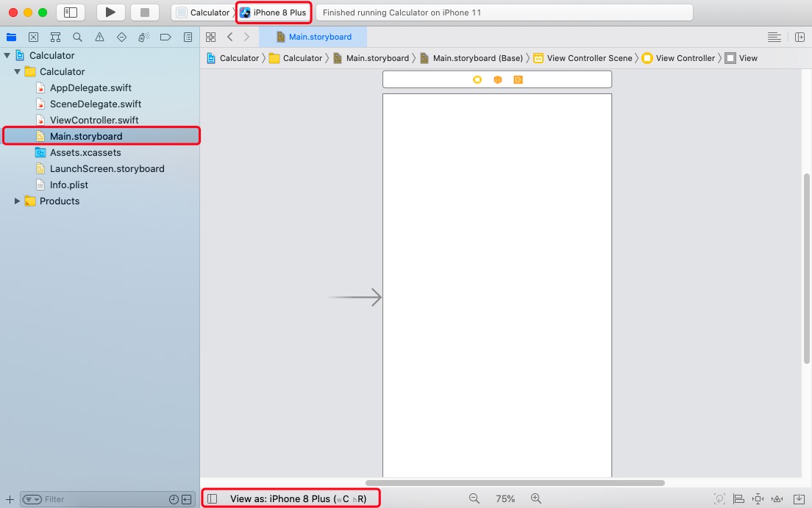Zoom in the storyboard canvas
The height and width of the screenshot is (508, 812).
click(536, 498)
